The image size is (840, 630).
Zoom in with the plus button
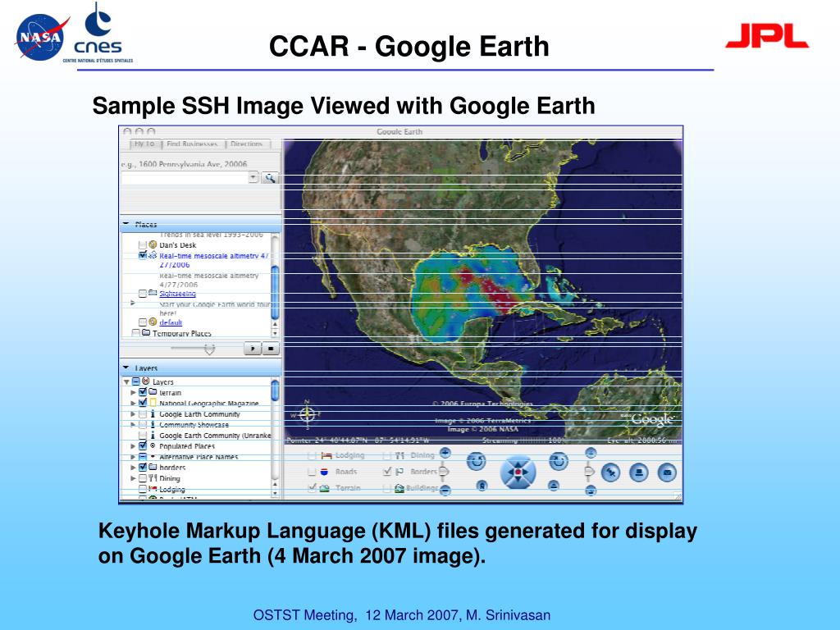tap(445, 453)
